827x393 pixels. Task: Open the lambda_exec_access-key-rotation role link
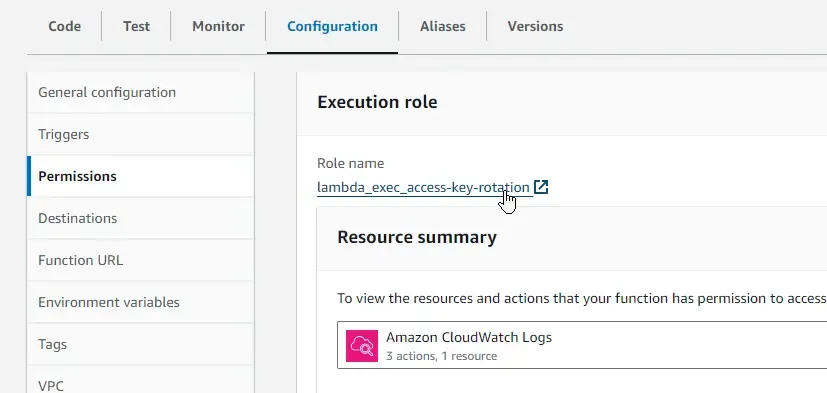(x=423, y=188)
